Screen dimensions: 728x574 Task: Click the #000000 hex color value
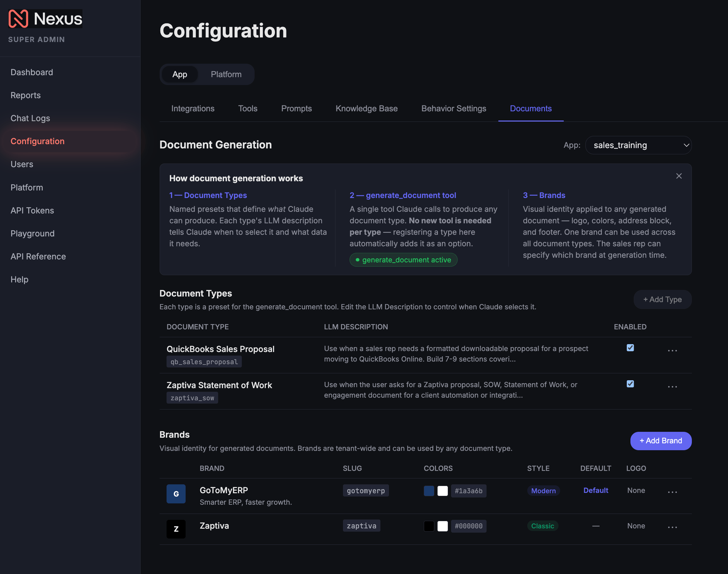click(x=468, y=526)
